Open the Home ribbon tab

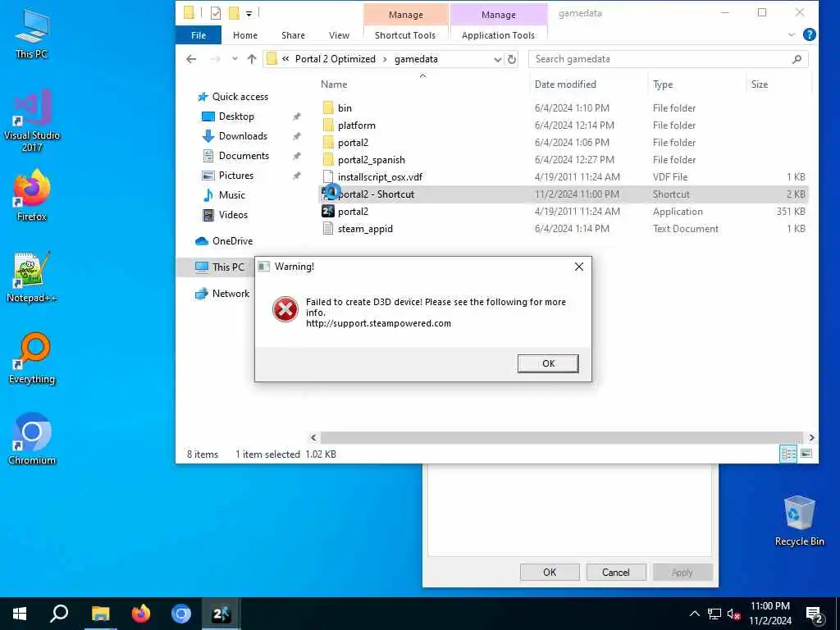[x=244, y=35]
